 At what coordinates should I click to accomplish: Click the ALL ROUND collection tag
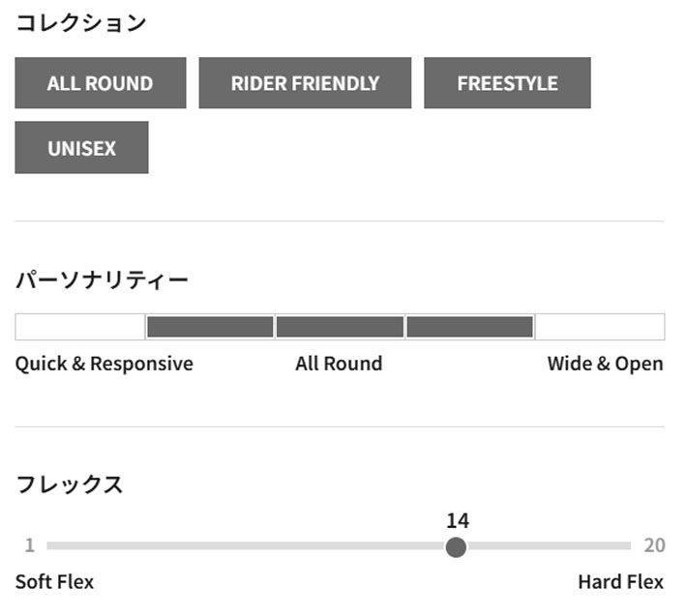100,83
